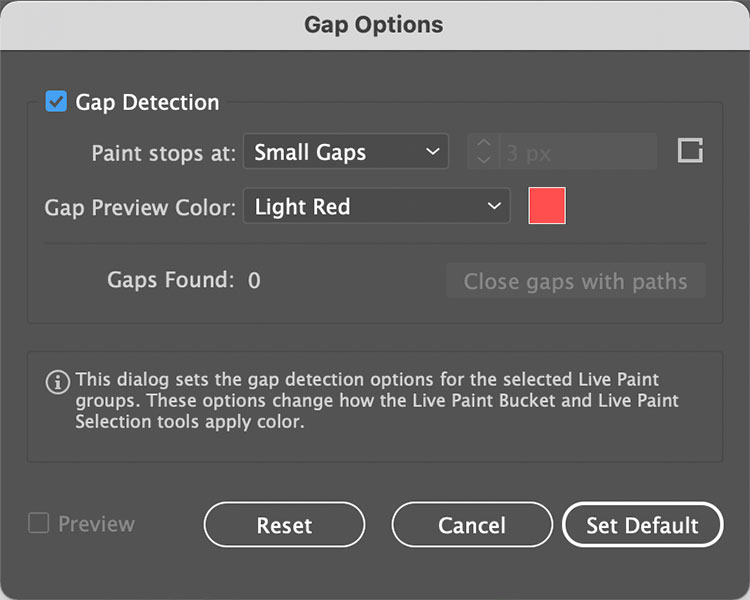The width and height of the screenshot is (750, 600).
Task: Click the light red color swatch
Action: (x=547, y=206)
